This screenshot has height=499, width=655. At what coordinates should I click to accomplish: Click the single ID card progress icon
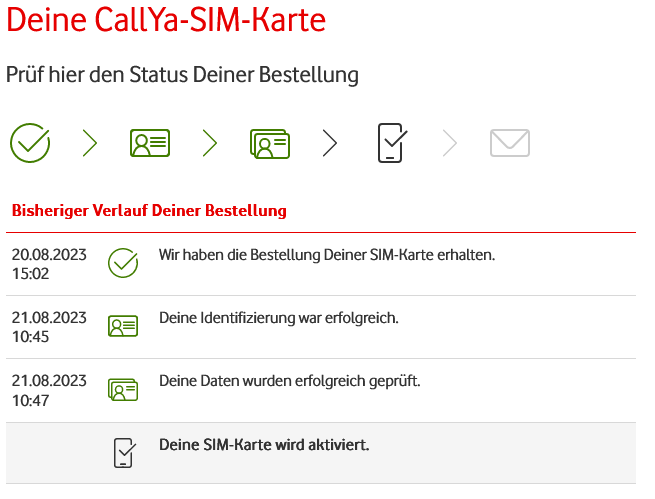click(150, 143)
